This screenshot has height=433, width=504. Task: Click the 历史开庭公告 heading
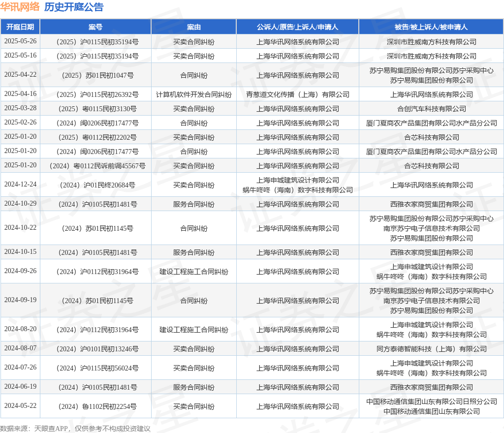click(74, 7)
